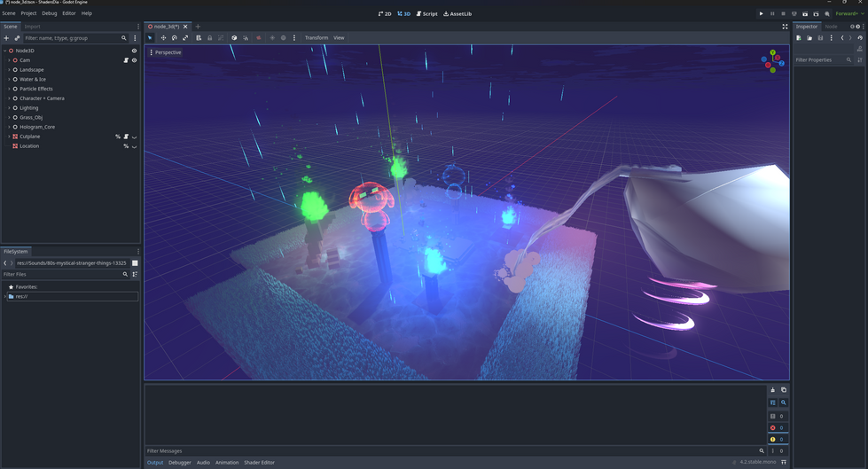
Task: Open the Debug menu
Action: (50, 13)
